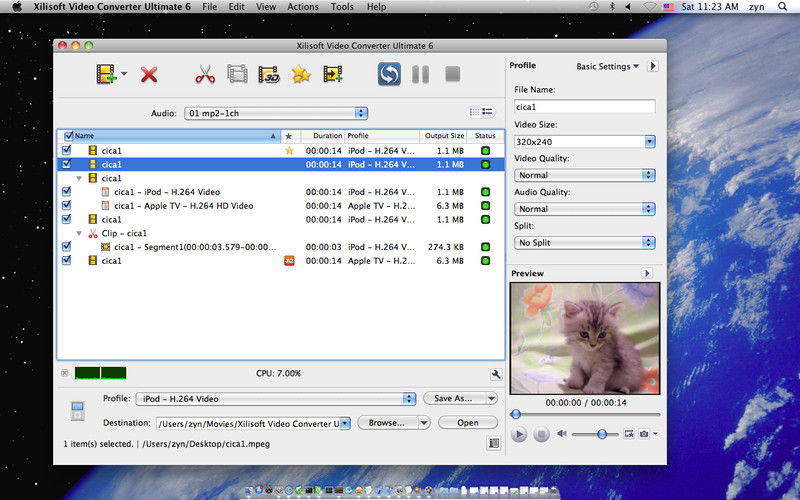The width and height of the screenshot is (800, 500).
Task: Switch to the compact list view icon
Action: (474, 112)
